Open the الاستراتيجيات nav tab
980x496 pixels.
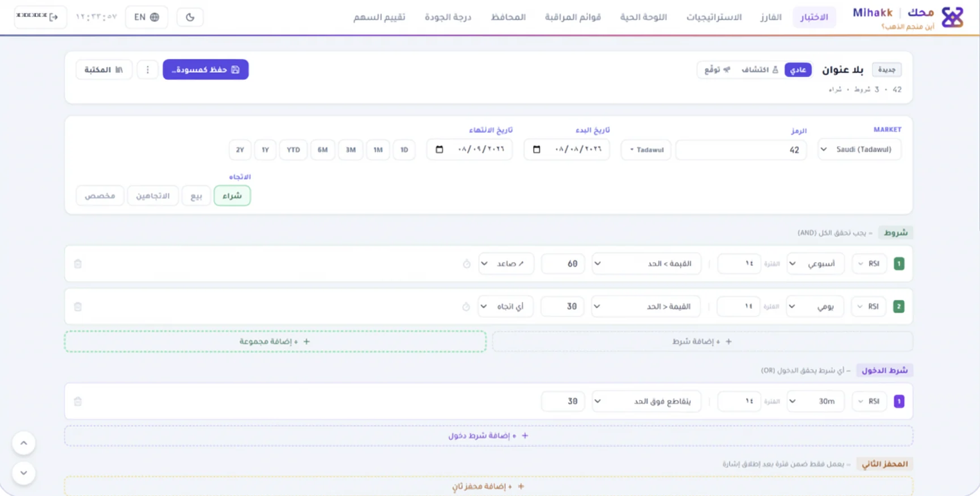click(714, 17)
